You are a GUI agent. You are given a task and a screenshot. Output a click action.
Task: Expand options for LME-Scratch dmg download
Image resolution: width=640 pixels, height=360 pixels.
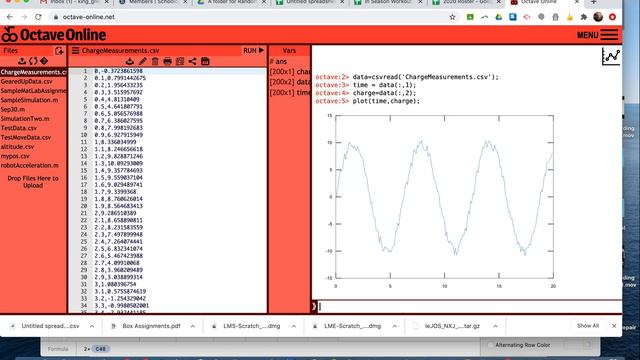pos(394,326)
